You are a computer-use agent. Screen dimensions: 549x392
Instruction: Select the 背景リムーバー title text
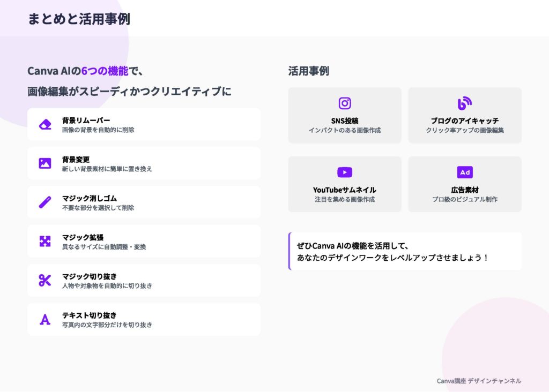[x=86, y=120]
